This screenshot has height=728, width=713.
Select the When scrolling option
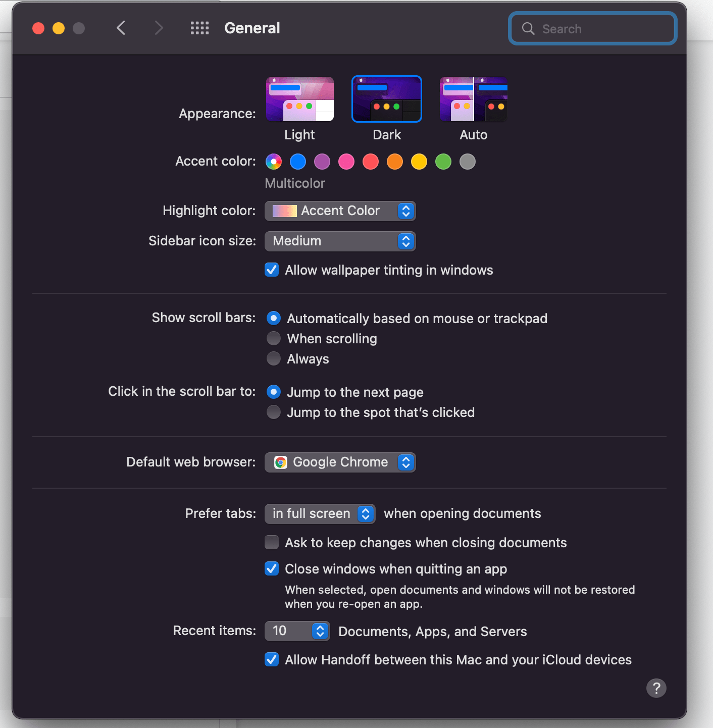pos(273,338)
